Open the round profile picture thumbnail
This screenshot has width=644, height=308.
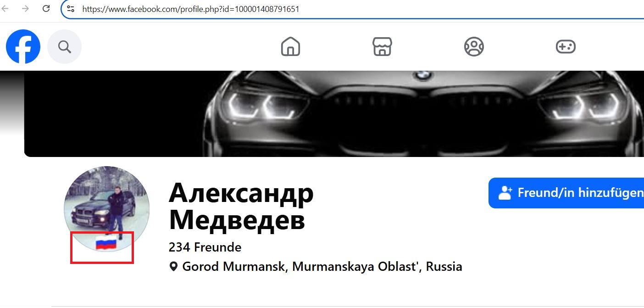106,209
